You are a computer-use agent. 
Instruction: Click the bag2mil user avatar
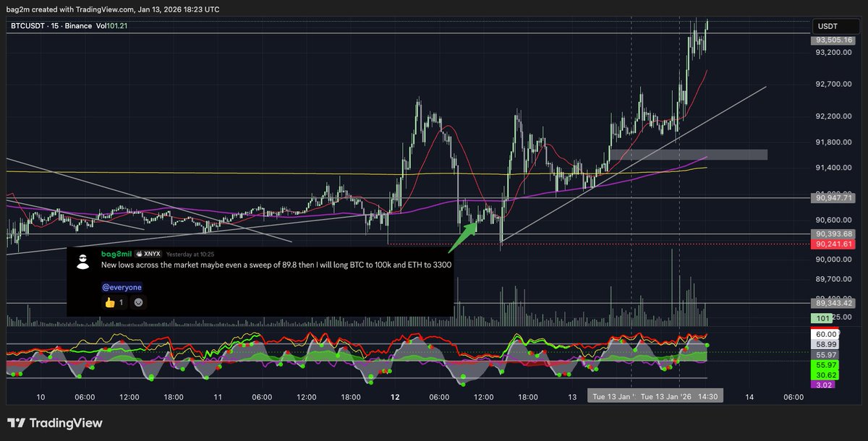[x=83, y=262]
